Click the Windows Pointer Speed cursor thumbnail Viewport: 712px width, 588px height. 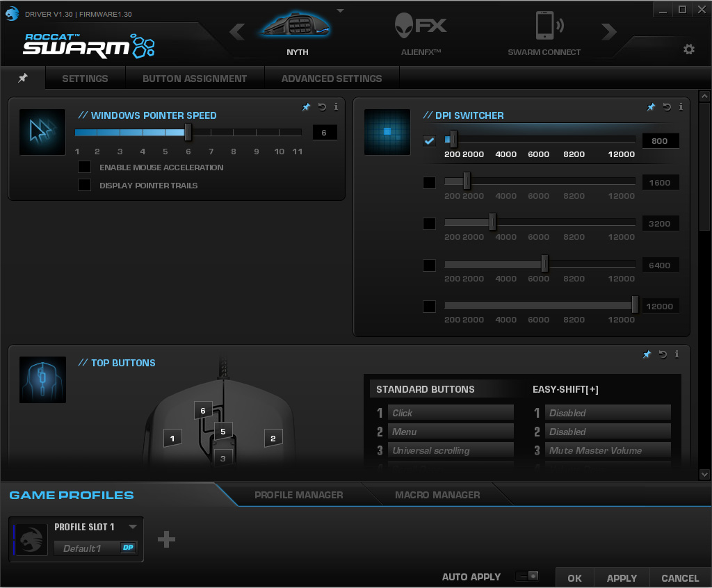tap(42, 132)
